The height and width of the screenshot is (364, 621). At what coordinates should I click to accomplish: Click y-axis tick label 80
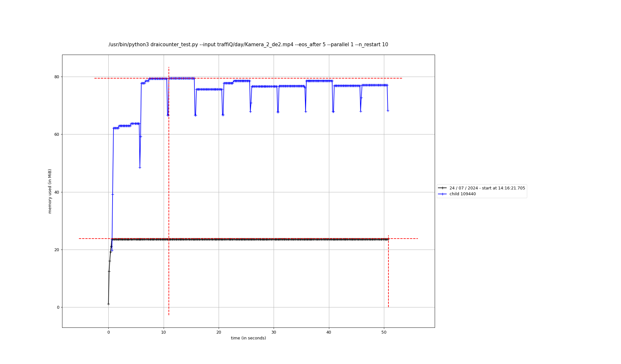[57, 77]
